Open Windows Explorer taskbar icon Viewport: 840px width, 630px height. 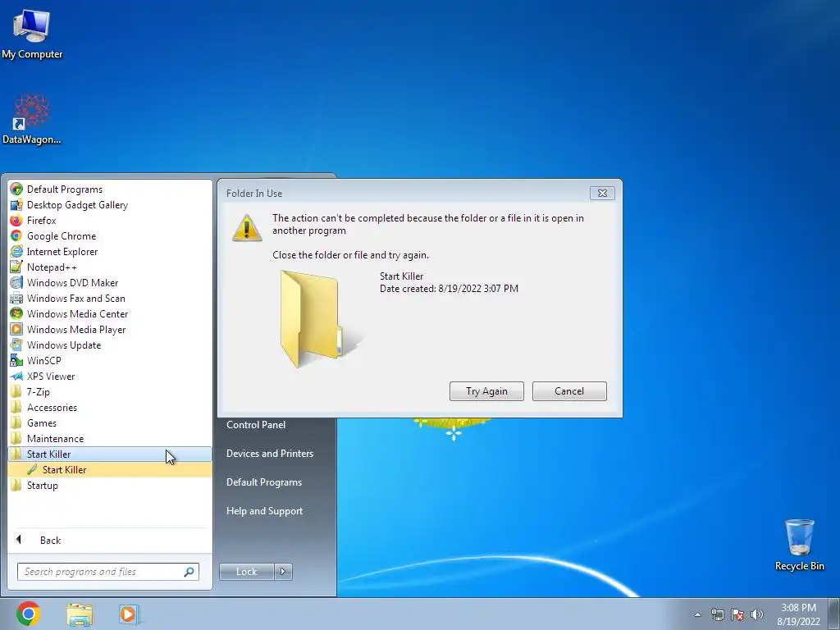(80, 614)
